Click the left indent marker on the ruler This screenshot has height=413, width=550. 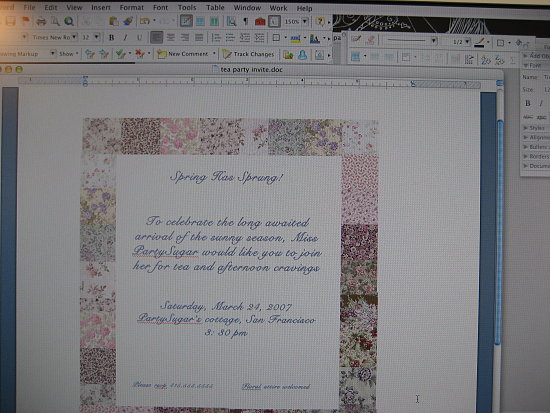click(x=85, y=82)
